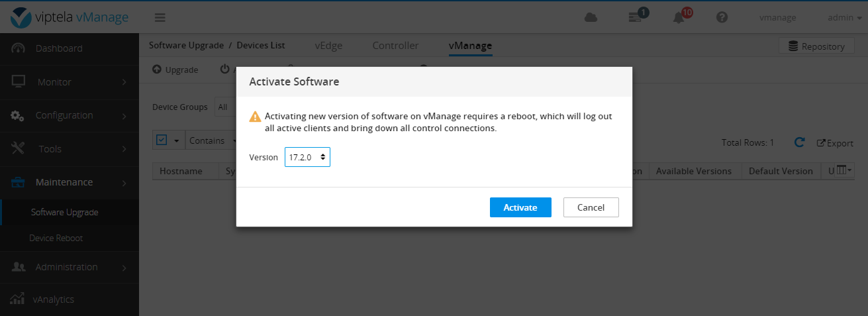The image size is (868, 316).
Task: Click the Export icon link
Action: click(x=835, y=143)
